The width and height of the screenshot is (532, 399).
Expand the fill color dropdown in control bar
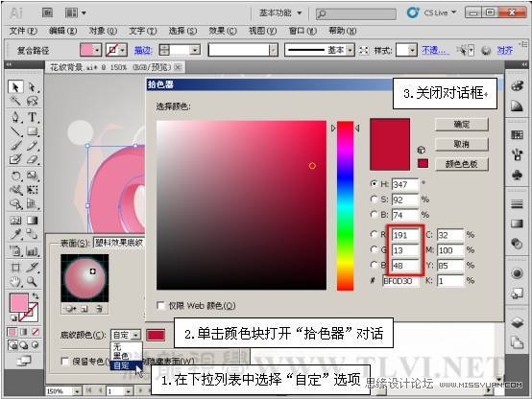(x=97, y=50)
